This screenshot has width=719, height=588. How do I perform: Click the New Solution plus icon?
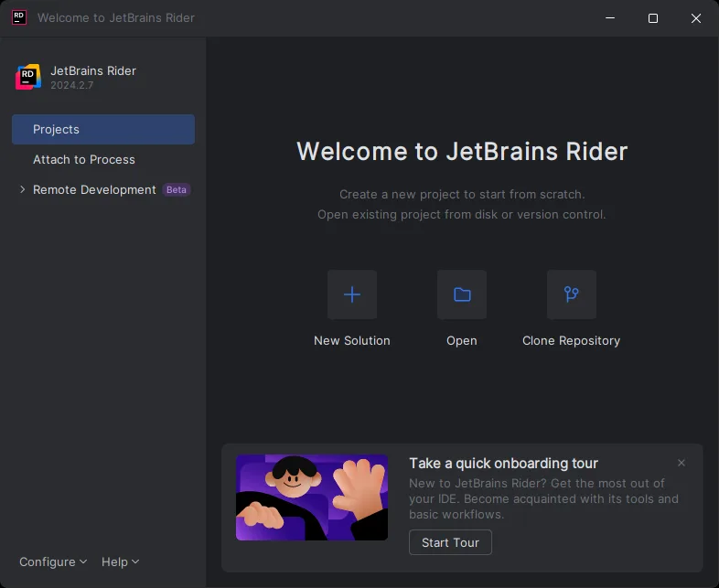pyautogui.click(x=352, y=294)
